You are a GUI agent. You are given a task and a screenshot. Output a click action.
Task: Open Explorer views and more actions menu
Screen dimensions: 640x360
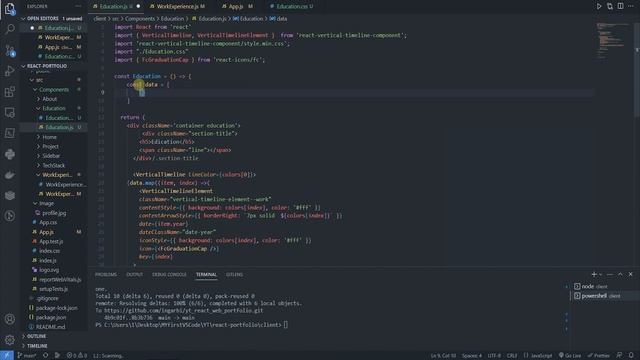pos(78,7)
